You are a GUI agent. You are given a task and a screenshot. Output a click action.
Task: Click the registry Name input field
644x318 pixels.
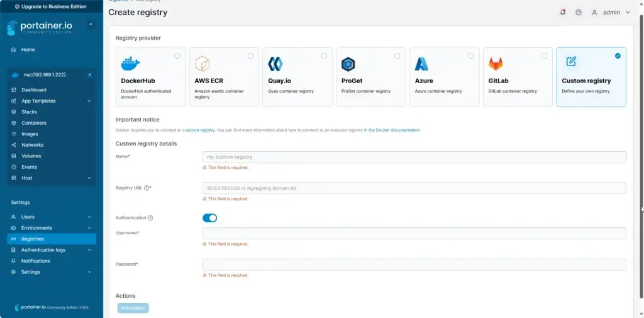pyautogui.click(x=414, y=157)
